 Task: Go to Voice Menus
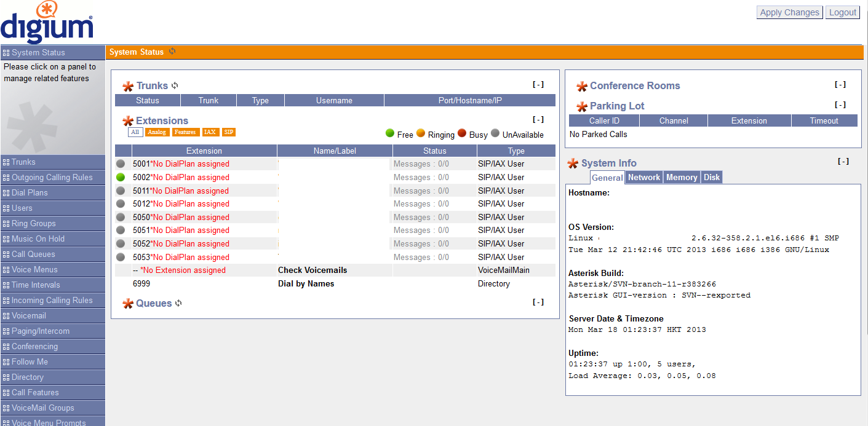point(52,270)
